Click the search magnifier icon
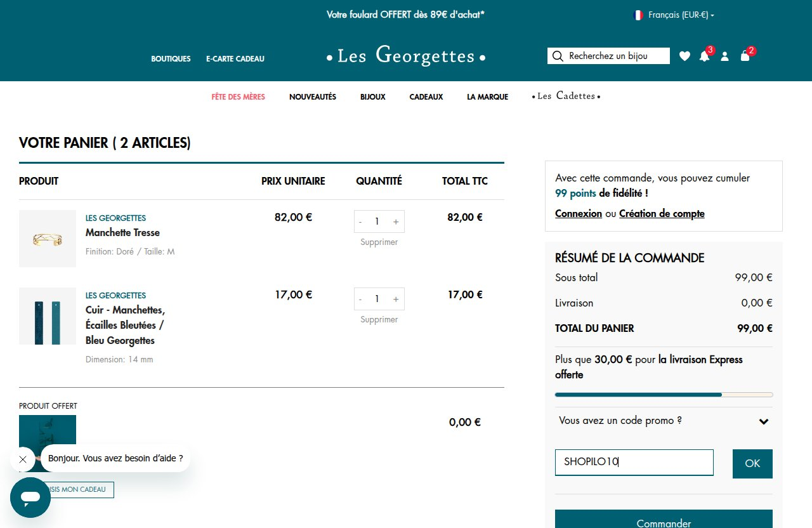The width and height of the screenshot is (812, 528). pos(558,56)
